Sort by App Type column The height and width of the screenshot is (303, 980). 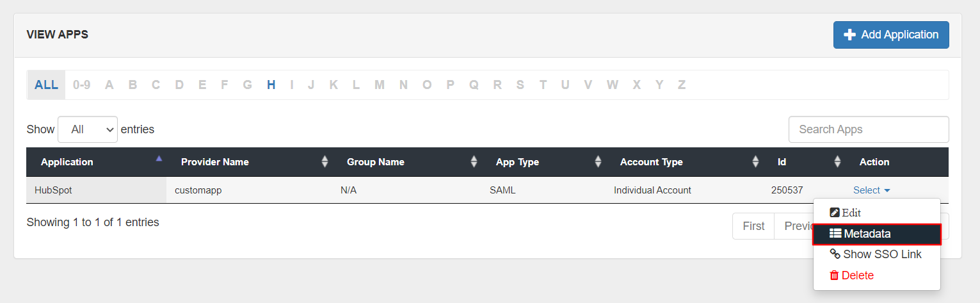543,162
